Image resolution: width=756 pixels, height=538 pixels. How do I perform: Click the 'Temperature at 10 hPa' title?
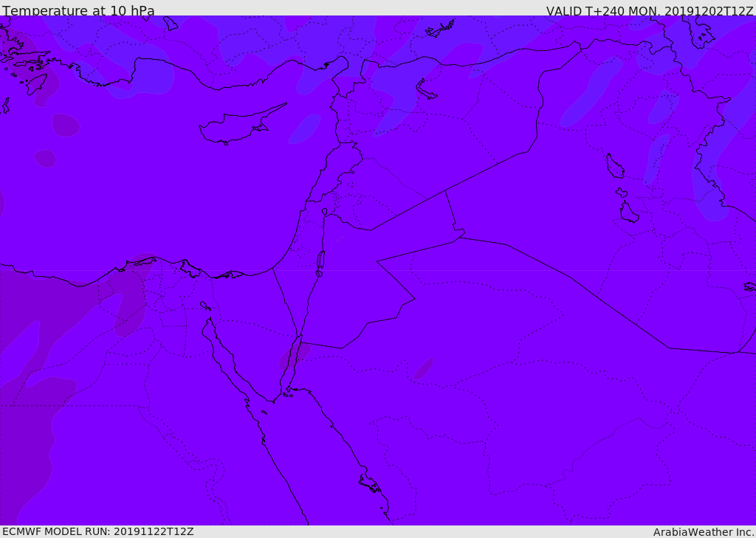pyautogui.click(x=78, y=10)
